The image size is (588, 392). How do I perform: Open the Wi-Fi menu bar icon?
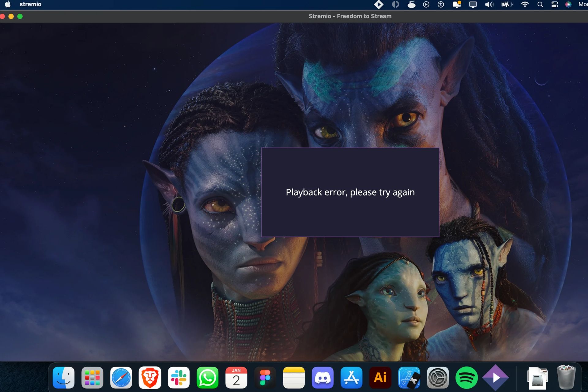[525, 4]
